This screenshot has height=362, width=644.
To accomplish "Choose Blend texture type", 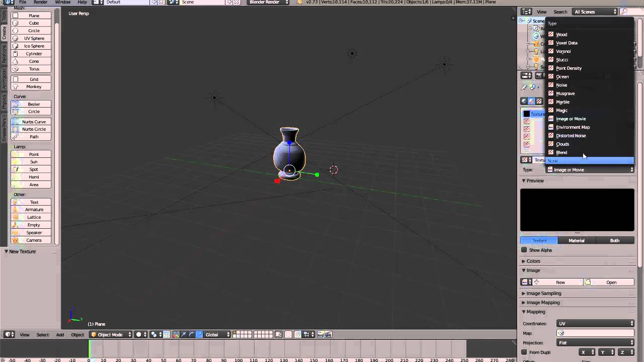I will (x=589, y=152).
